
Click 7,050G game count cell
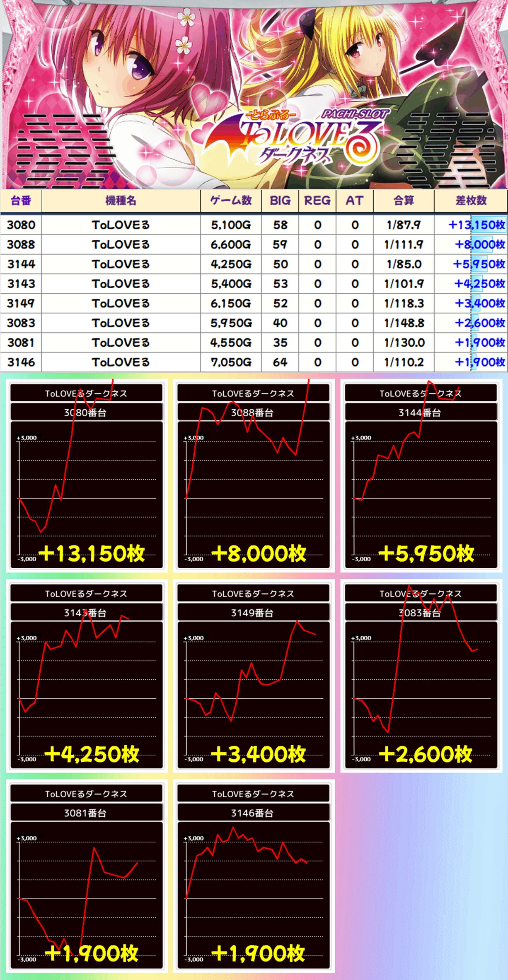tap(231, 362)
